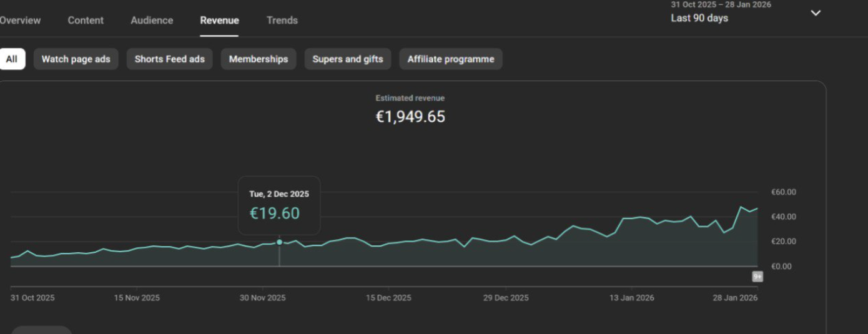Click the 13 Jan 2026 axis label
Screen dimensions: 868x334
[631, 298]
